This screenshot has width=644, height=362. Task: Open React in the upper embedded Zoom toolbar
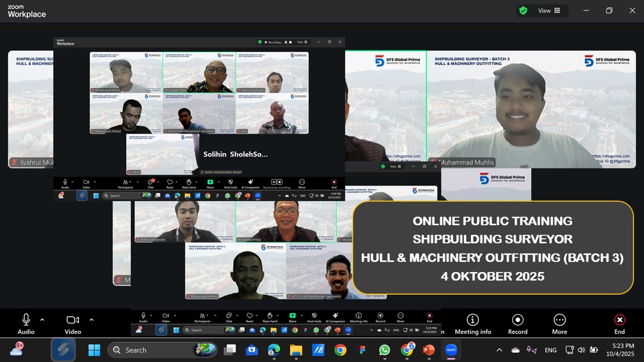point(170,183)
